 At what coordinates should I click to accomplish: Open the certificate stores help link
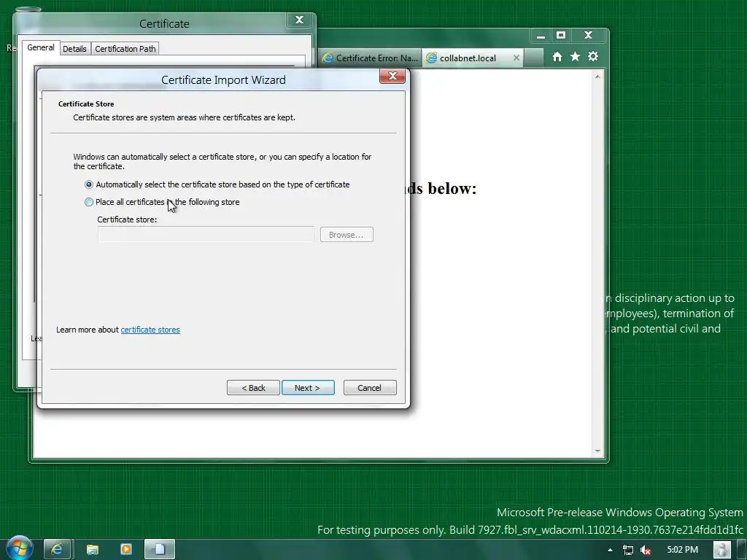point(150,330)
